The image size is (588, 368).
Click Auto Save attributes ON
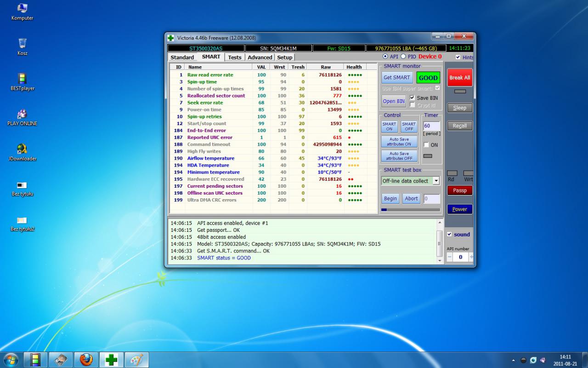pyautogui.click(x=399, y=142)
